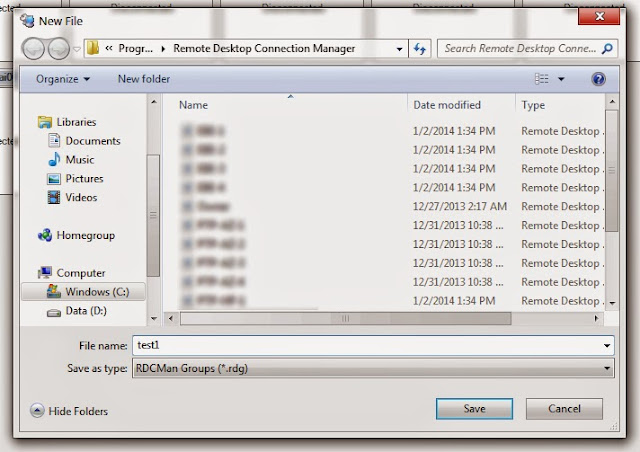Click the Computer monitor icon
The width and height of the screenshot is (640, 452).
[x=44, y=272]
